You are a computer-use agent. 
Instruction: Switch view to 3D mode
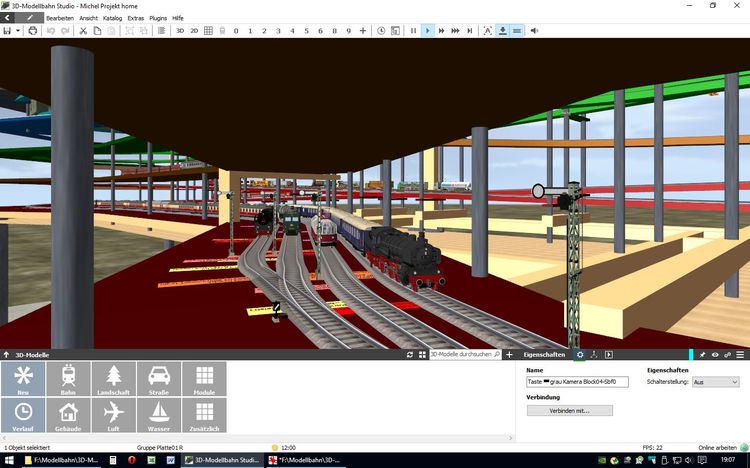(180, 31)
